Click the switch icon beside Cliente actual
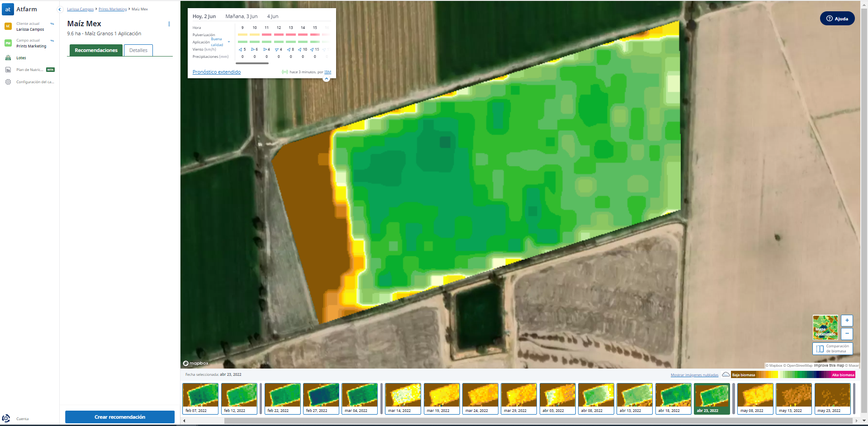The width and height of the screenshot is (868, 426). (x=52, y=24)
